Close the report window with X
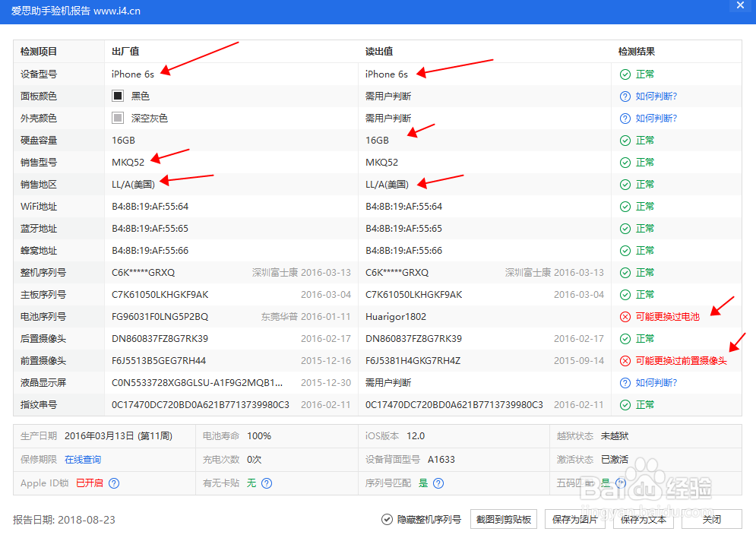This screenshot has height=538, width=756. point(740,5)
